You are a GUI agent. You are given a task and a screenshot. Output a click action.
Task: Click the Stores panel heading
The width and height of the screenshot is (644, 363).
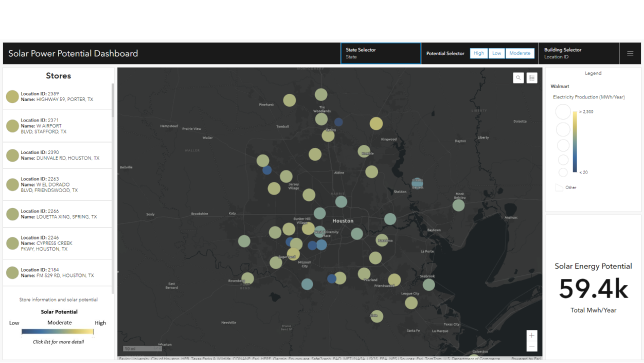pyautogui.click(x=58, y=76)
